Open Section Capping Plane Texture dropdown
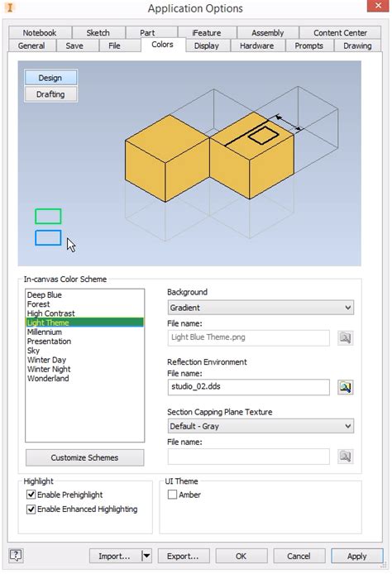392x574 pixels. 261,426
